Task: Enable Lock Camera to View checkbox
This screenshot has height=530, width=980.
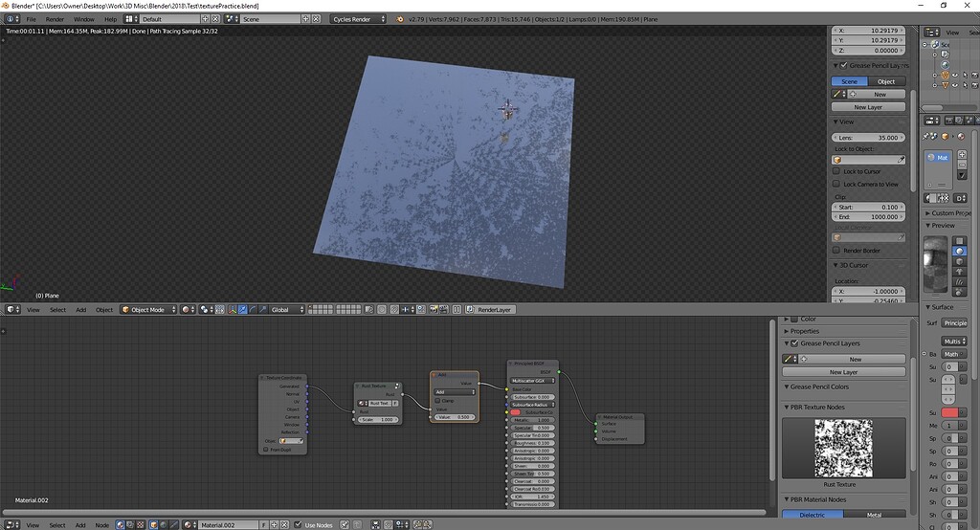Action: tap(836, 184)
